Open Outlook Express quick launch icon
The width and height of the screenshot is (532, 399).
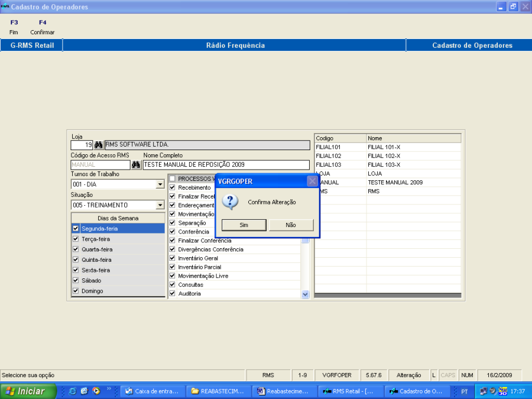(x=84, y=391)
